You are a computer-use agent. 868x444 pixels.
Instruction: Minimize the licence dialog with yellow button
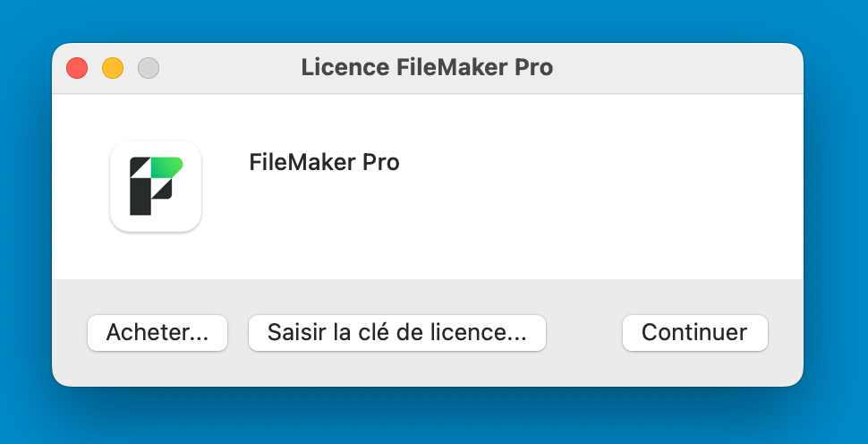tap(113, 68)
